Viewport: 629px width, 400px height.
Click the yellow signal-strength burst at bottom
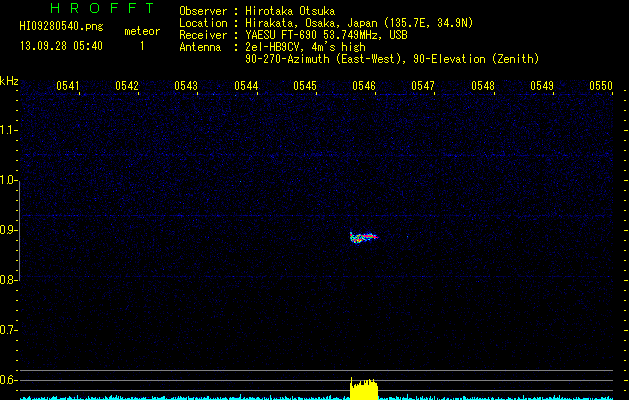pyautogui.click(x=364, y=389)
